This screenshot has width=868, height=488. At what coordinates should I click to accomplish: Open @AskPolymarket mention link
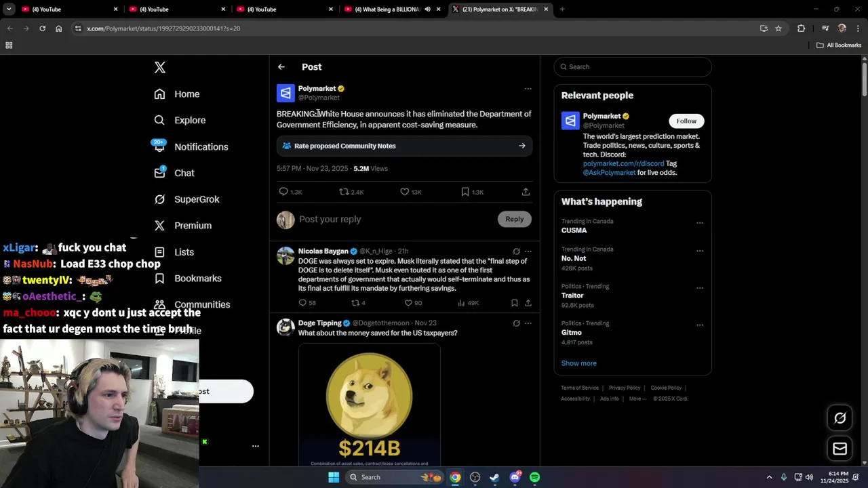click(x=609, y=173)
